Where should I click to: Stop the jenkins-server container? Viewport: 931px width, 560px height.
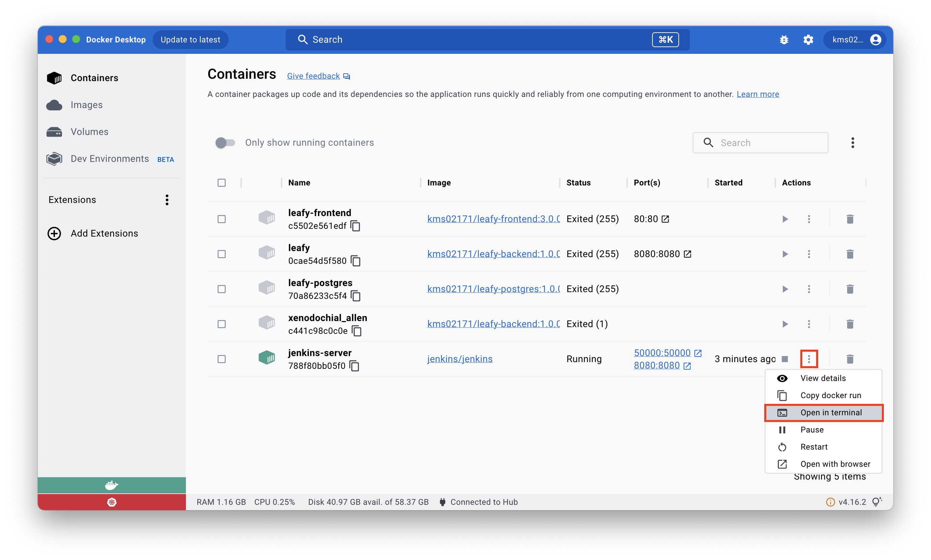[785, 359]
